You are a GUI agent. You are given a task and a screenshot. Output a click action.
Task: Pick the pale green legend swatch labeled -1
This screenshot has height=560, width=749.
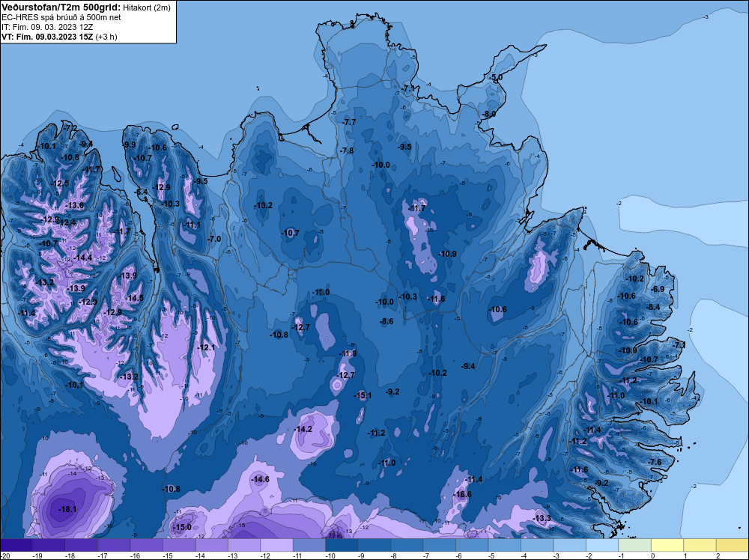tap(634, 545)
